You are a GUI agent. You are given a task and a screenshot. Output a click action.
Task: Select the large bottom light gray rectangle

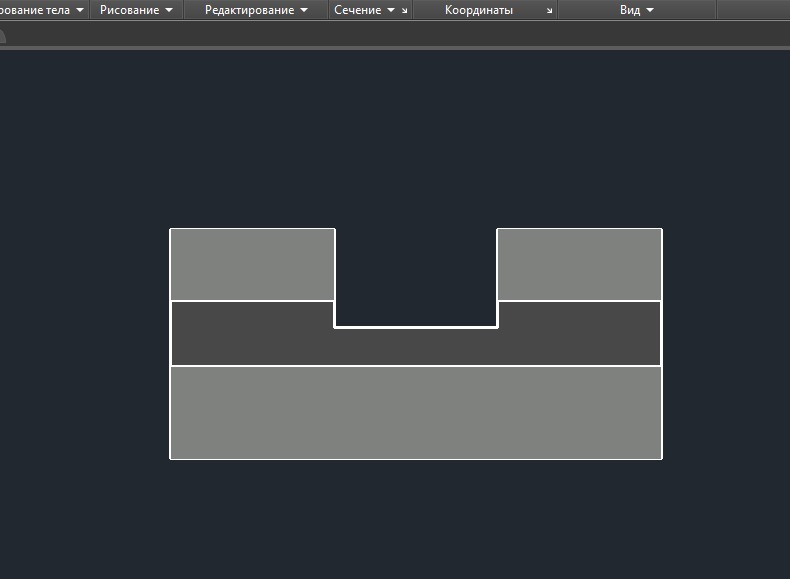tap(416, 413)
